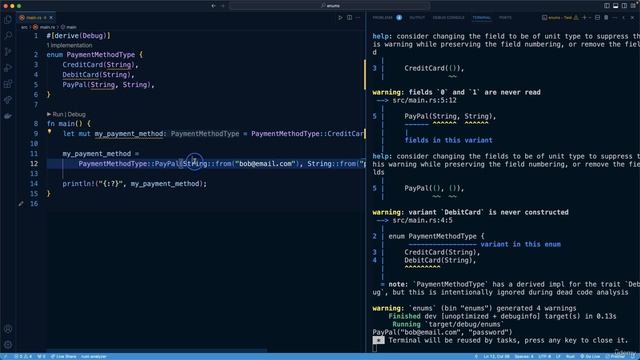This screenshot has width=640, height=360.
Task: Click the UTF-8 encoding status item
Action: [544, 356]
